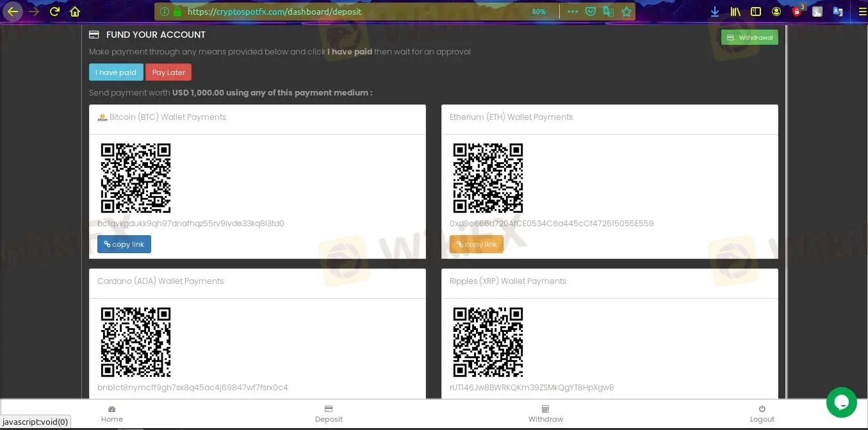Open the live chat bubble
This screenshot has width=868, height=430.
point(841,402)
